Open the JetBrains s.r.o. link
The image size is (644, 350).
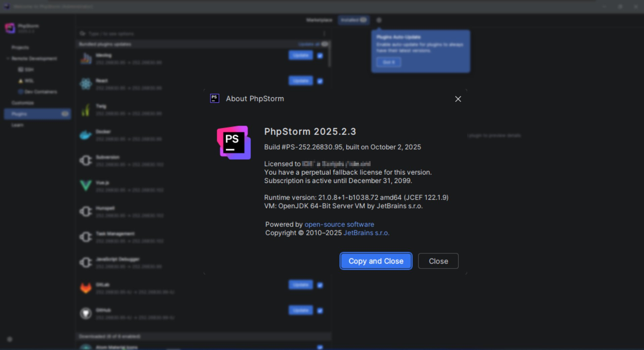tap(367, 233)
